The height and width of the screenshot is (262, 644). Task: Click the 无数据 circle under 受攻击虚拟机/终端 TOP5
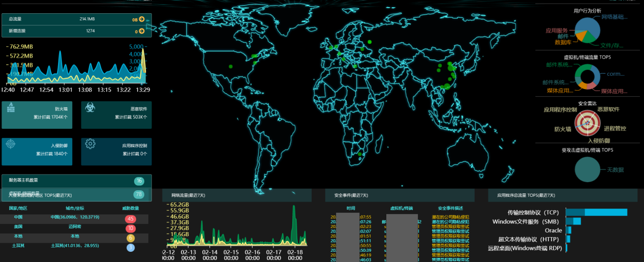pos(588,169)
